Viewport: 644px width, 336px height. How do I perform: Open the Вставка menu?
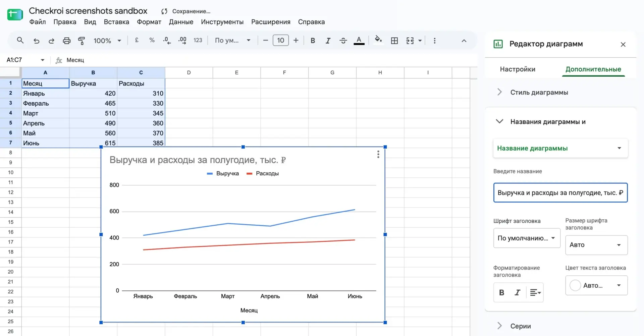click(116, 22)
